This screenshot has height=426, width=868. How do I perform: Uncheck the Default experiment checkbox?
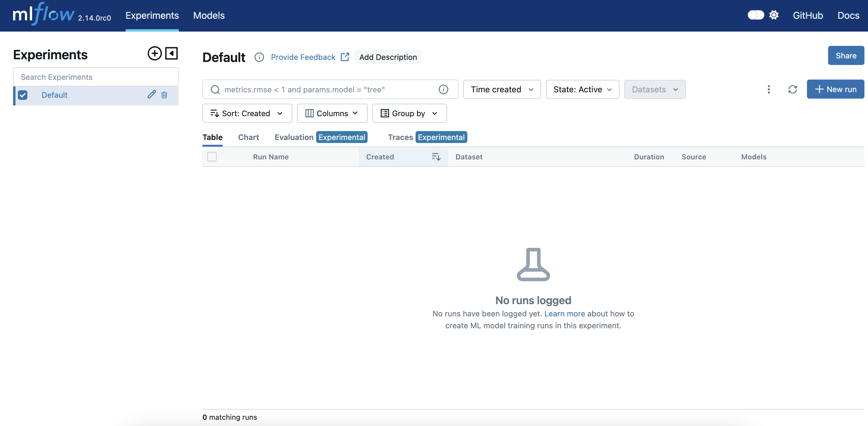(x=23, y=95)
